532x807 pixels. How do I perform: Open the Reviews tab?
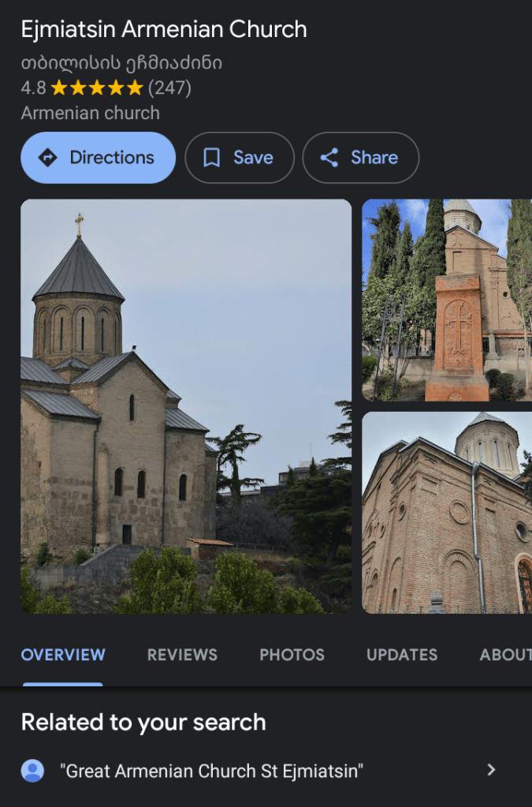tap(182, 655)
